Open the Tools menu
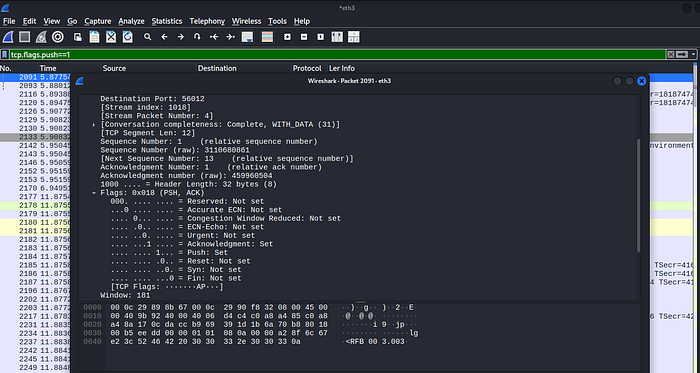 (277, 21)
